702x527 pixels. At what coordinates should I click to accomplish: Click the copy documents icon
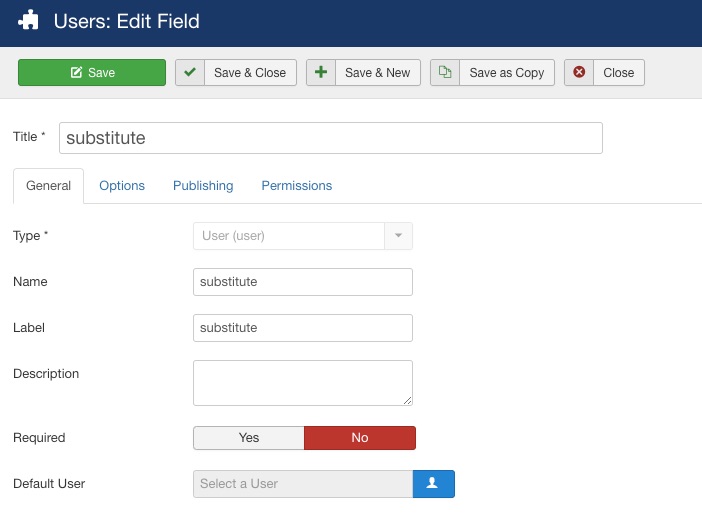coord(445,72)
